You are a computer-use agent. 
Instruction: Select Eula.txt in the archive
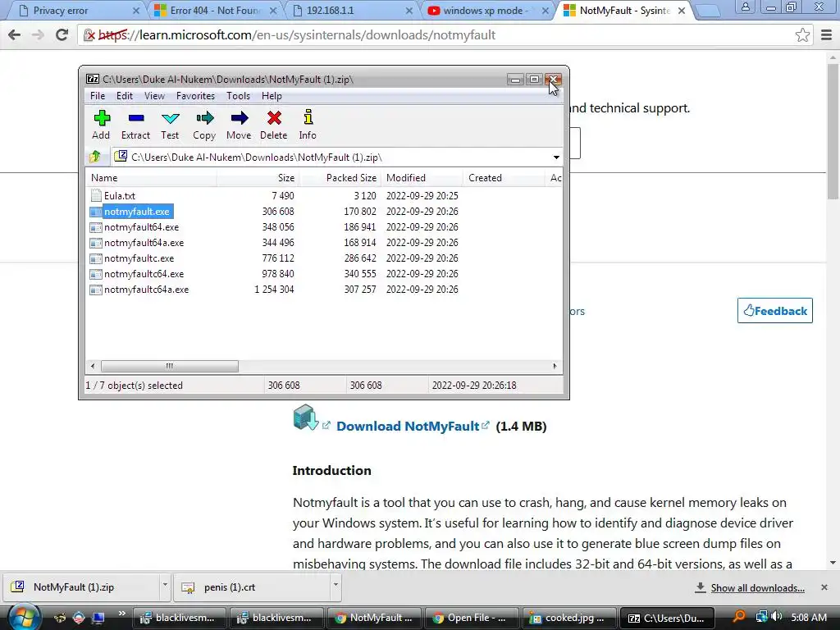click(120, 195)
